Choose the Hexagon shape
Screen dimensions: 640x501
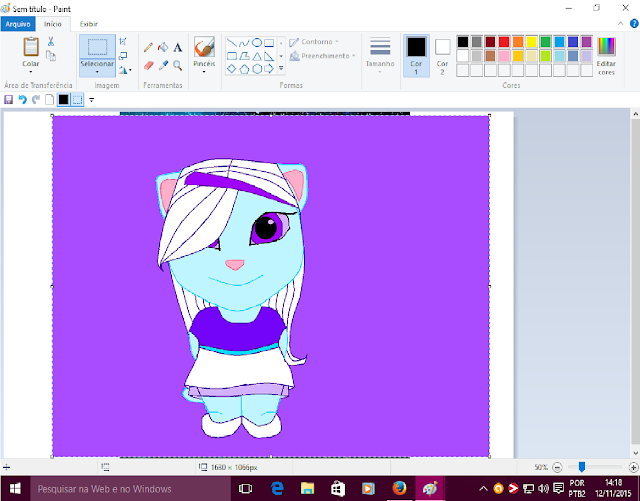coord(257,69)
